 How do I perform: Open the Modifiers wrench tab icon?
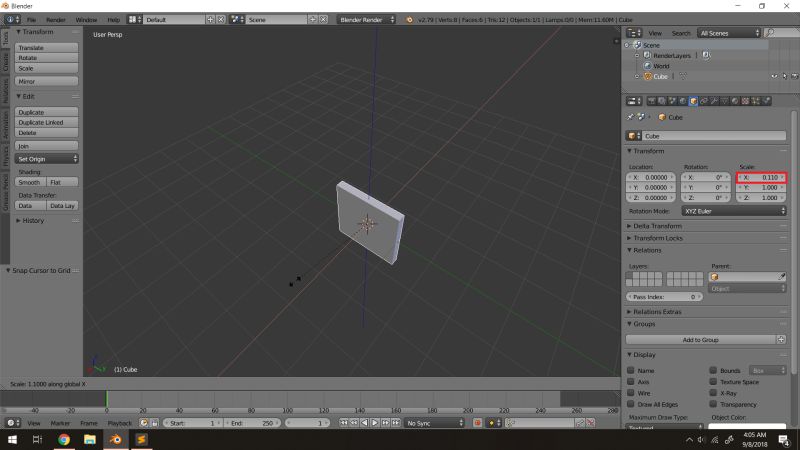(x=714, y=101)
